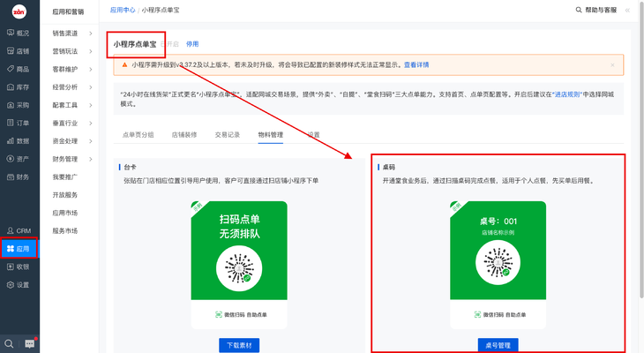This screenshot has width=644, height=353.
Task: Open the 财务 finance sidebar item
Action: click(x=19, y=177)
